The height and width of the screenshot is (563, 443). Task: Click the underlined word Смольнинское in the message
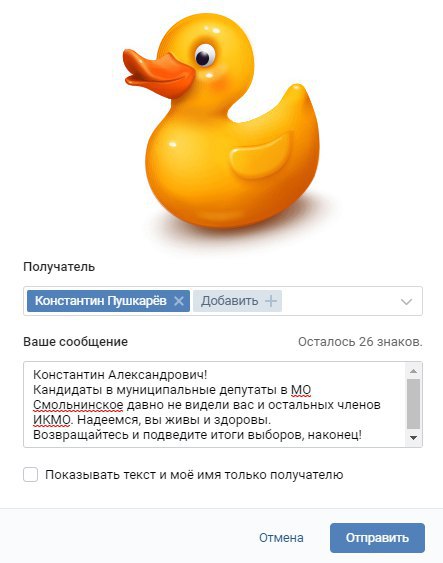click(78, 405)
